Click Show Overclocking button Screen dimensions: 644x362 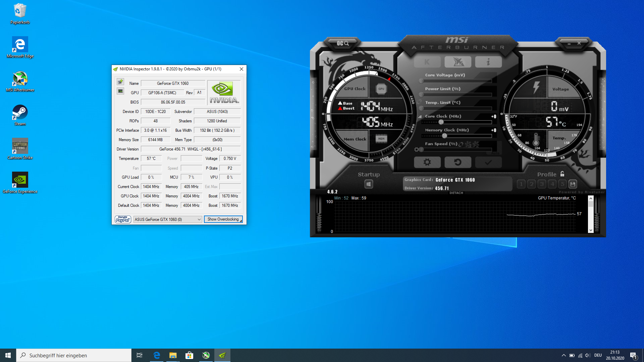click(223, 220)
